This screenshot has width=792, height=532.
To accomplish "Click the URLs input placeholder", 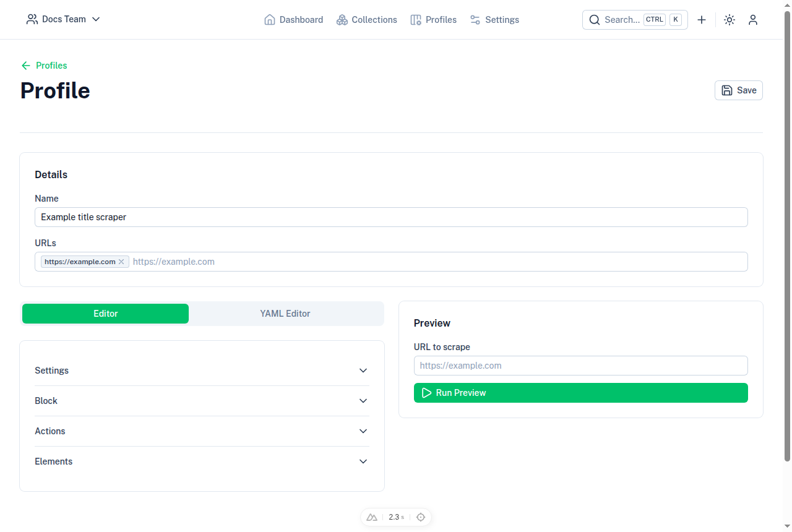I will tap(174, 262).
